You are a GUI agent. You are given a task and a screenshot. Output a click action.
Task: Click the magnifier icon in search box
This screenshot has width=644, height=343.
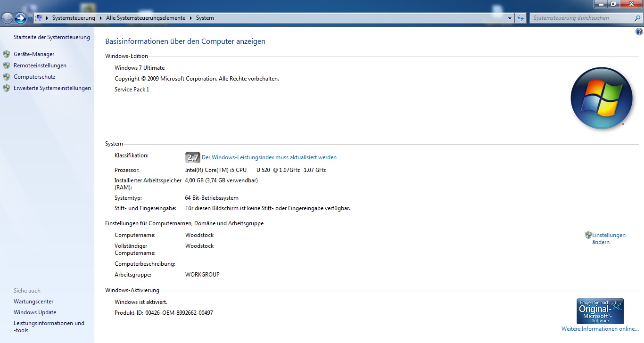tap(636, 18)
